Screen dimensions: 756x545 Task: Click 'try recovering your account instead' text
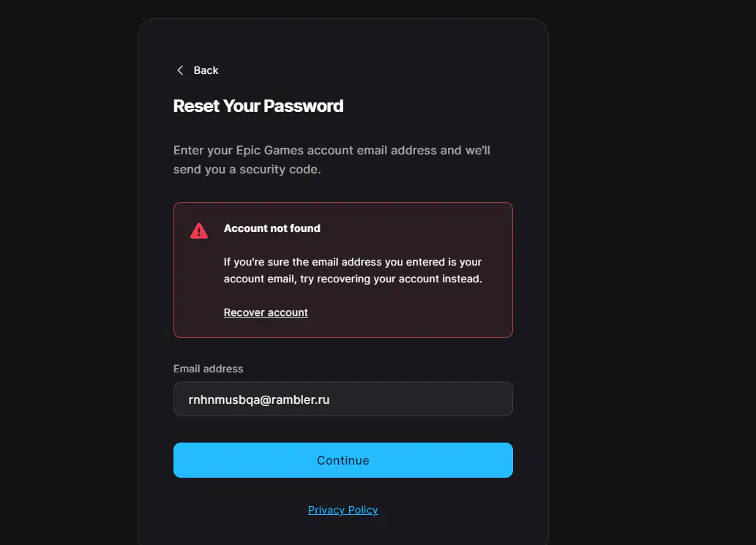(390, 279)
